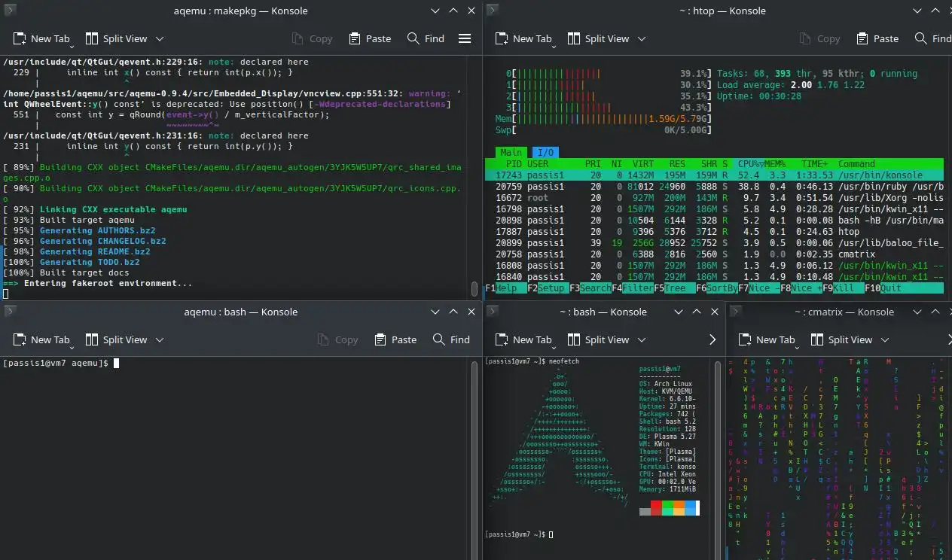The height and width of the screenshot is (560, 952).
Task: Click the PID column header in htop
Action: [514, 163]
